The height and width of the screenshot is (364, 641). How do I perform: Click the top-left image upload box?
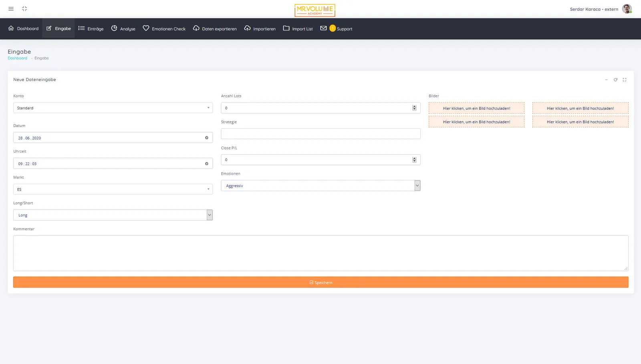[x=476, y=108]
